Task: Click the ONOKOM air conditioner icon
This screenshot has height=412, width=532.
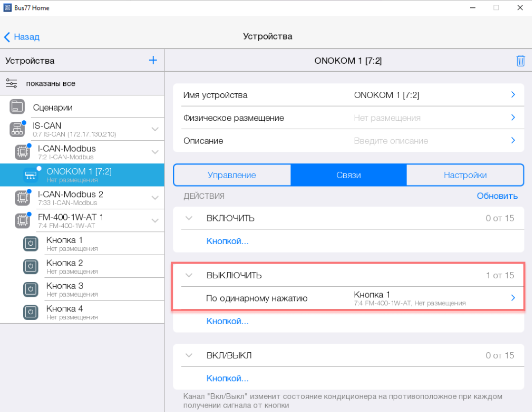Action: click(x=31, y=175)
